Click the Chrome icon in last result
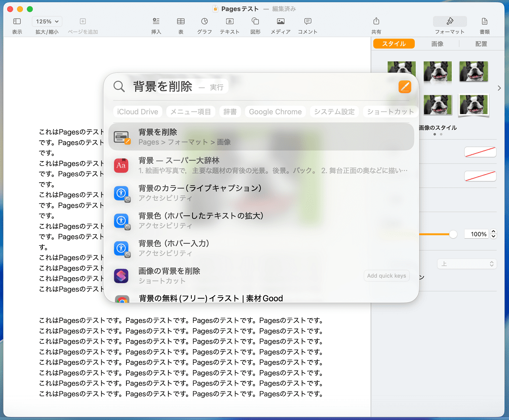 121,299
